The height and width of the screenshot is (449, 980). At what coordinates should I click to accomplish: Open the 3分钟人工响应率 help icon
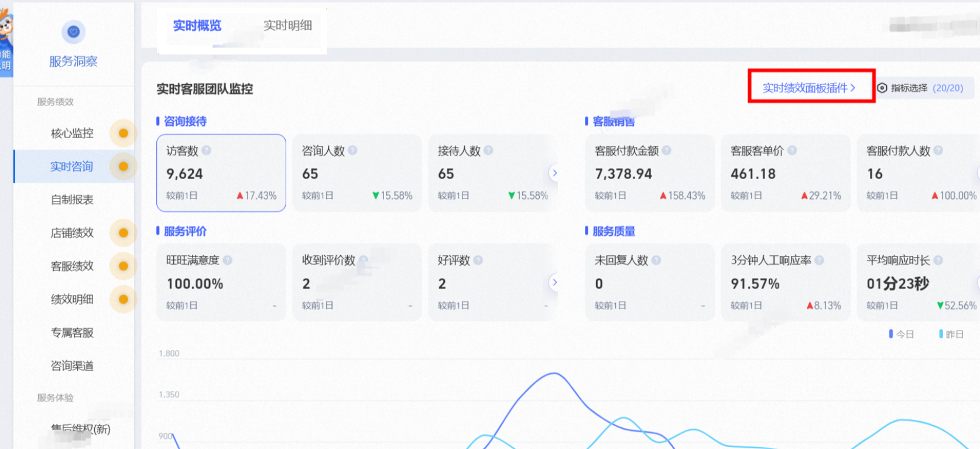click(x=819, y=260)
